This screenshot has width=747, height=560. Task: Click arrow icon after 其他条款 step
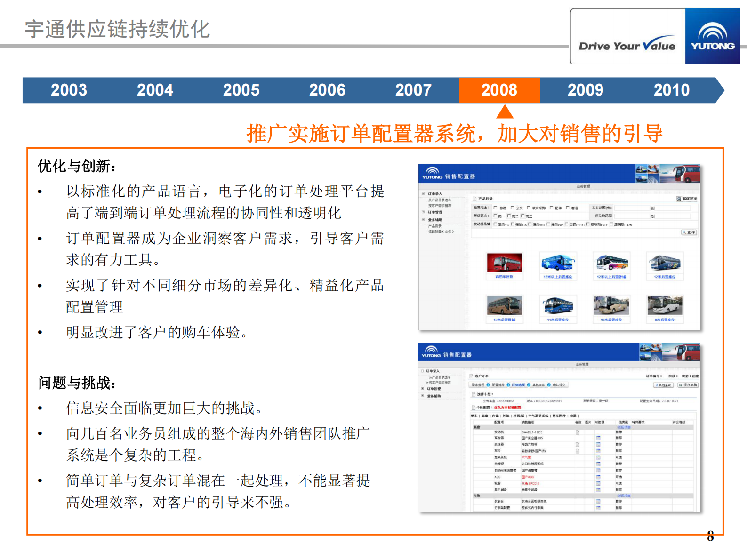pyautogui.click(x=549, y=385)
